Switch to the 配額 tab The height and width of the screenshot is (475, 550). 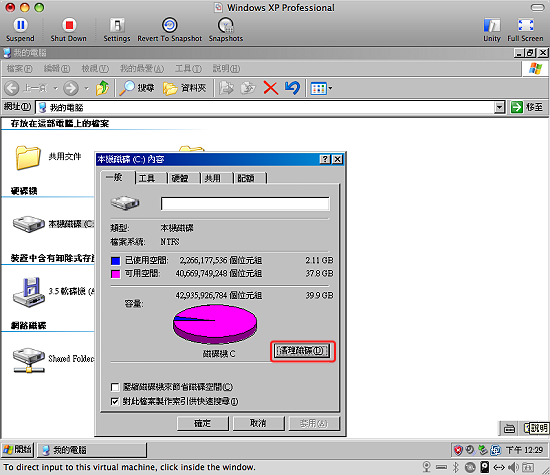pos(249,178)
